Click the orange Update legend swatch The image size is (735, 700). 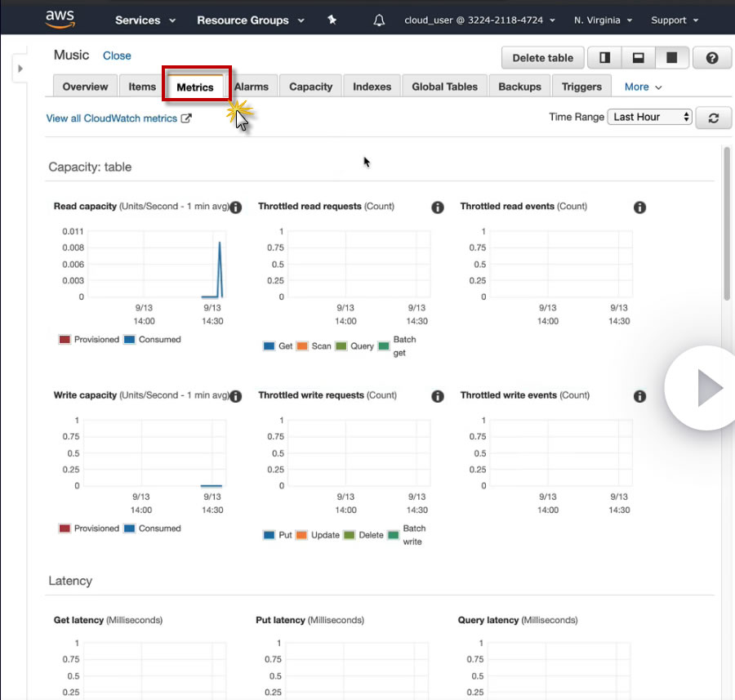click(x=302, y=535)
